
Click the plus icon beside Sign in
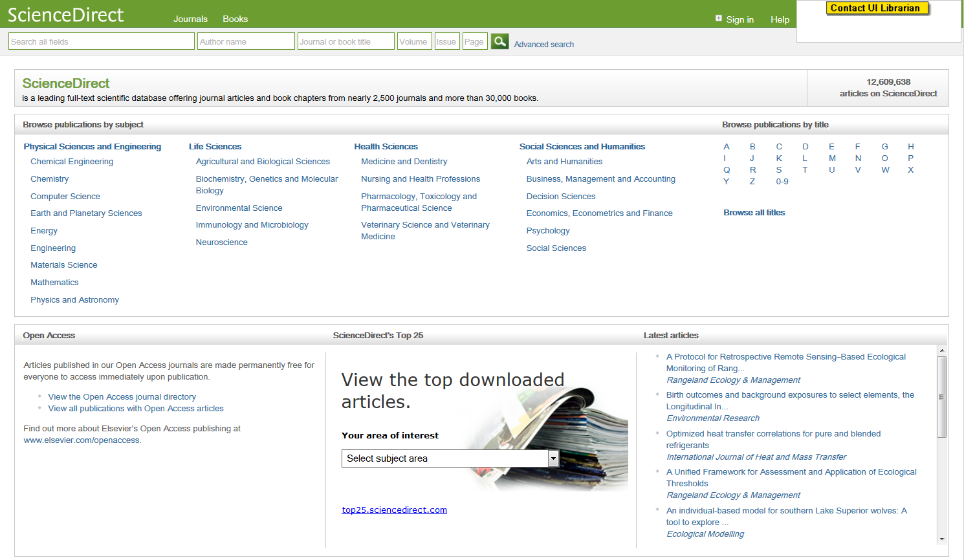(x=718, y=18)
